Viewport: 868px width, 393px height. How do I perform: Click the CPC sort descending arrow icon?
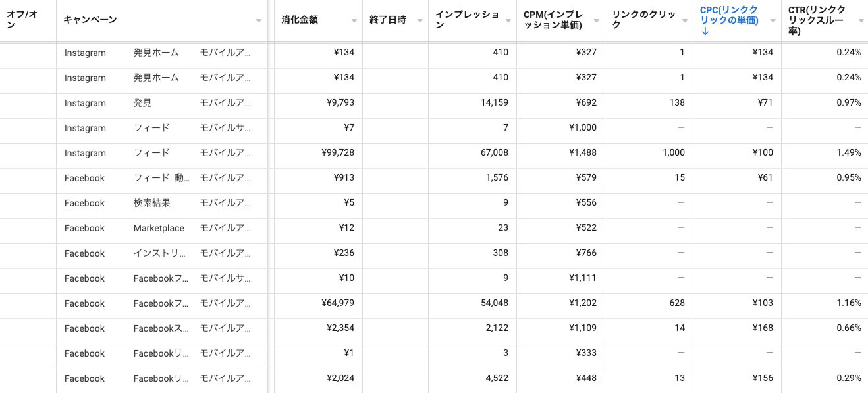[705, 31]
